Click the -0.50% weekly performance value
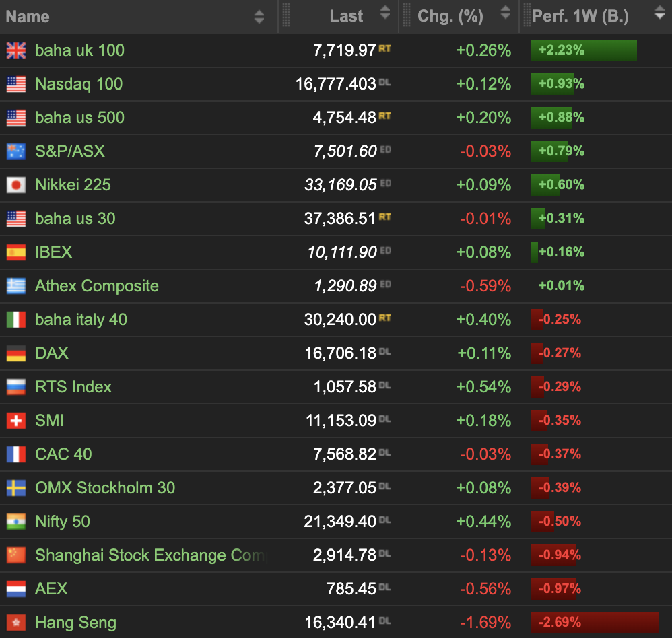Viewport: 672px width, 638px height. pos(560,522)
